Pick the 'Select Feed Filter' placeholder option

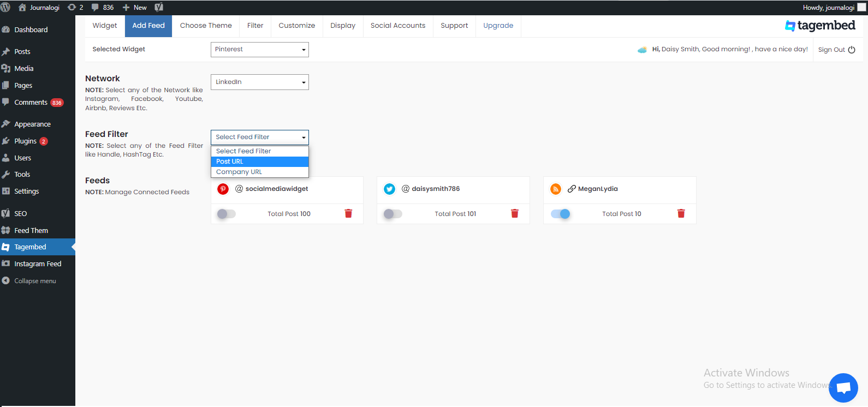(260, 151)
